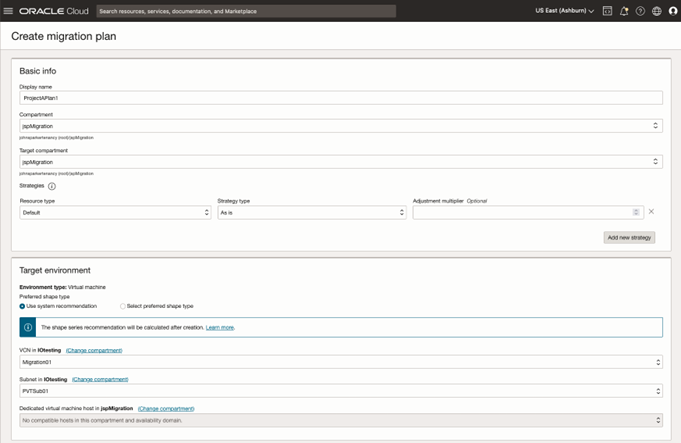Open the language globe icon
Image resolution: width=681 pixels, height=443 pixels.
click(657, 11)
